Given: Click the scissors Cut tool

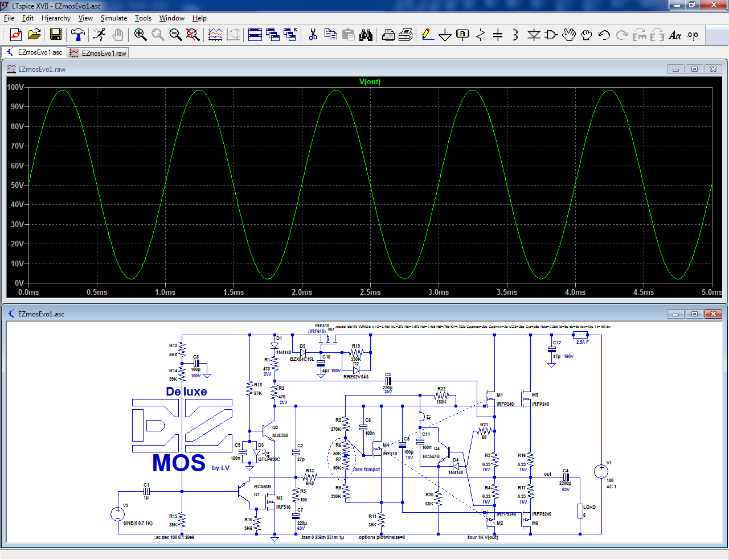Looking at the screenshot, I should [x=313, y=35].
